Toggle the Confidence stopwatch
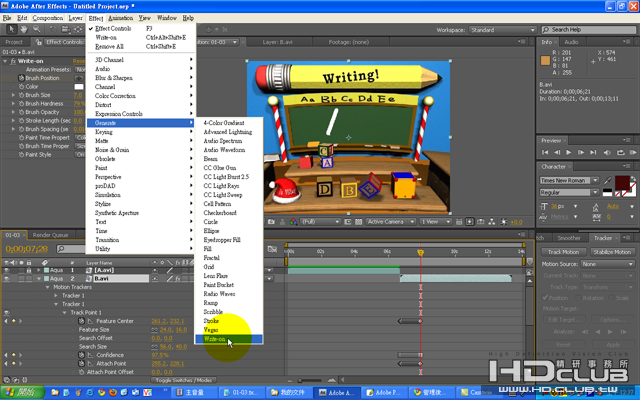The image size is (640, 400). pos(81,355)
